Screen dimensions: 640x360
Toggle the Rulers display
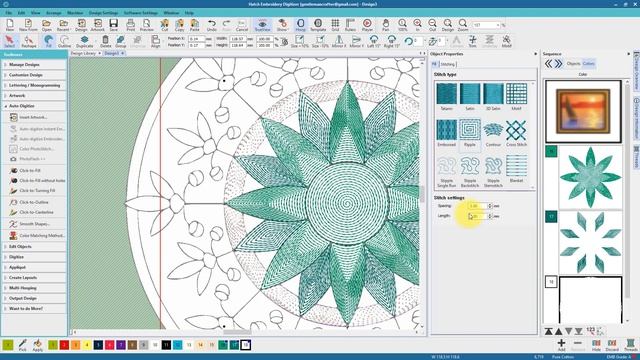(350, 25)
